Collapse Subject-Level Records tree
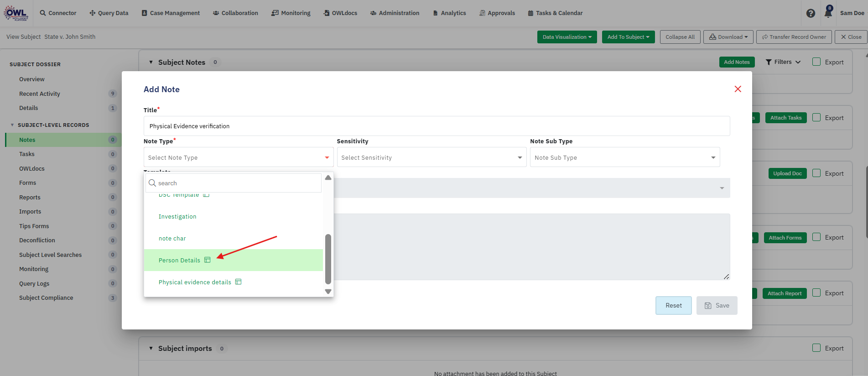The width and height of the screenshot is (868, 376). click(x=12, y=125)
